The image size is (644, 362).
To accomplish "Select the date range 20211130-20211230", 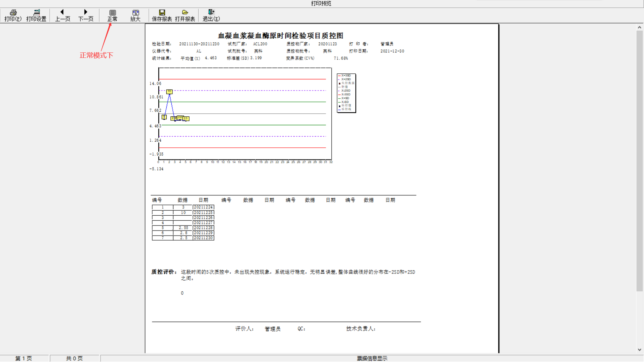I will pos(199,44).
